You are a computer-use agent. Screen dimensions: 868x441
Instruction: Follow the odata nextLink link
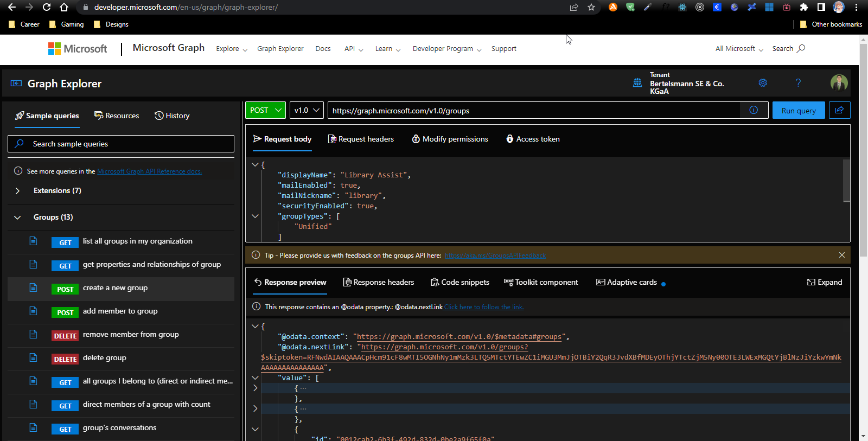(x=483, y=307)
